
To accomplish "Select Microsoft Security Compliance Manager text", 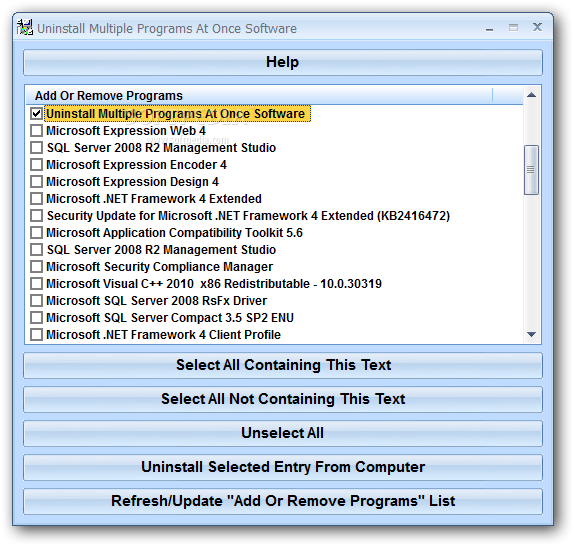I will (159, 267).
